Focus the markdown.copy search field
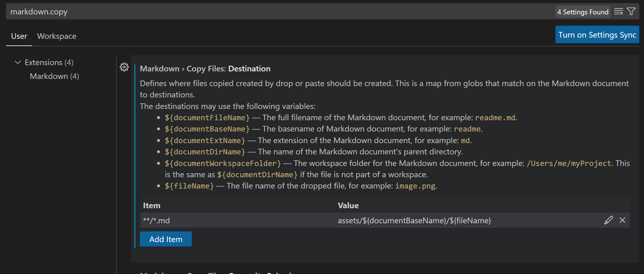This screenshot has width=644, height=274. coord(250,12)
